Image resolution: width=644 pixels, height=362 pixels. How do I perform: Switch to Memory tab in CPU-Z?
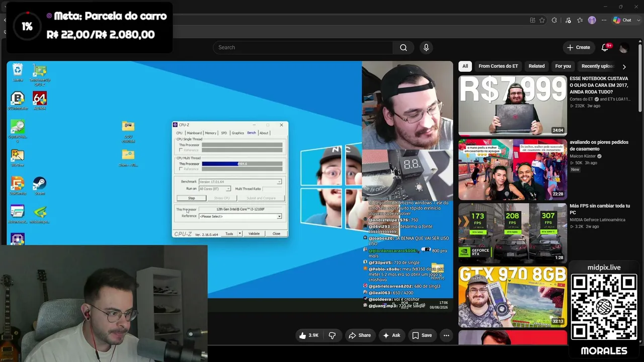211,133
